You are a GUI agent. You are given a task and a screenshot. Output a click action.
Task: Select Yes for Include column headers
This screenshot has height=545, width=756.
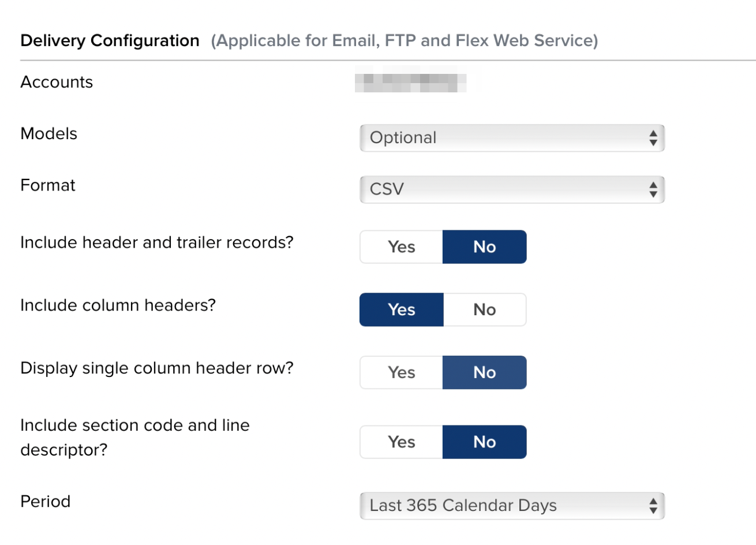(401, 309)
